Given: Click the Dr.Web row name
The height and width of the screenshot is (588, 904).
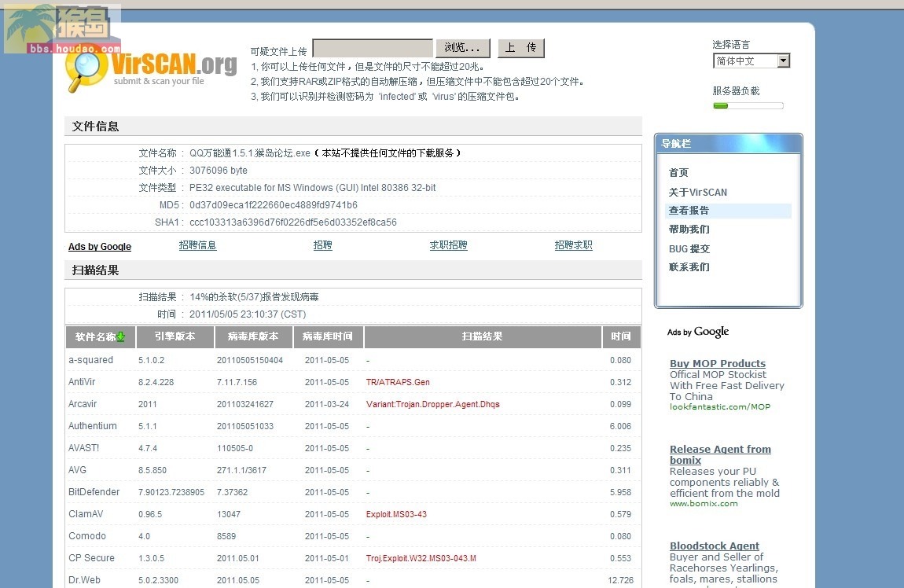Looking at the screenshot, I should pyautogui.click(x=84, y=580).
